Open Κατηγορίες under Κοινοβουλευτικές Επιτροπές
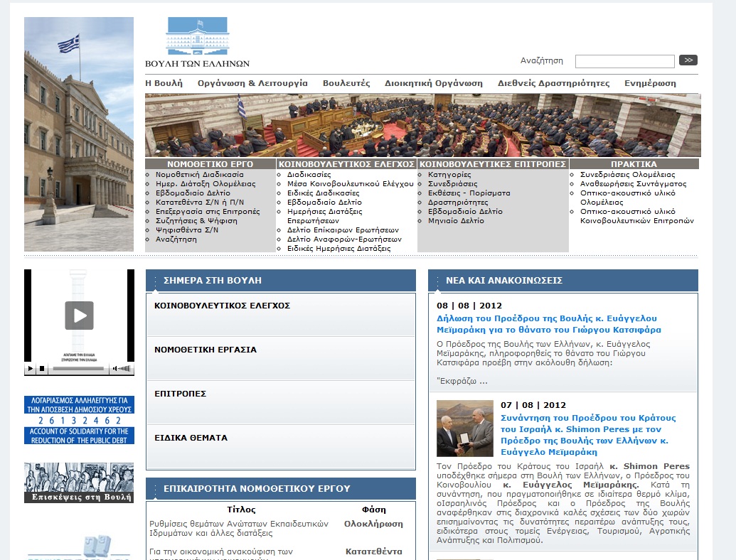The image size is (736, 560). click(x=449, y=175)
